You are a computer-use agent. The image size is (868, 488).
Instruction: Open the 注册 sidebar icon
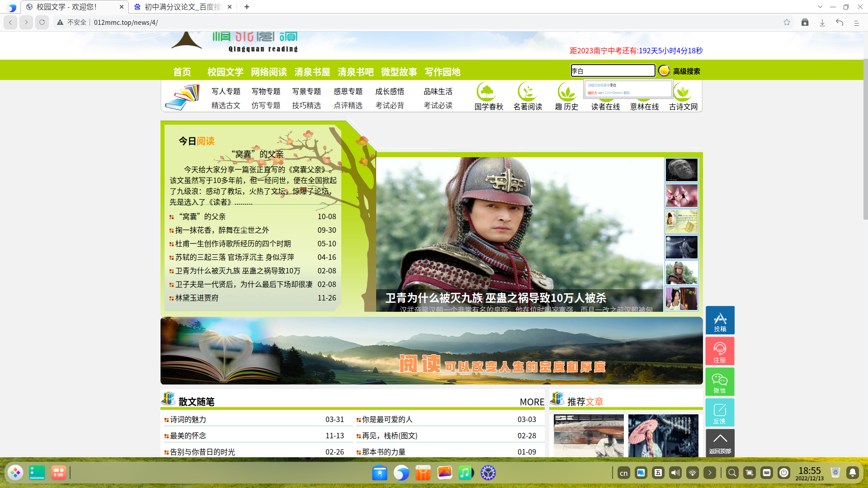click(720, 351)
